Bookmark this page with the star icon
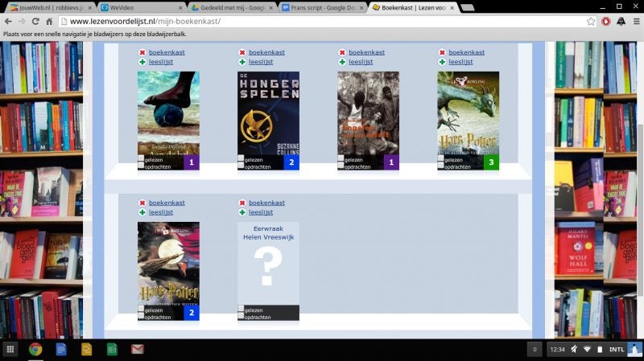 coord(591,22)
